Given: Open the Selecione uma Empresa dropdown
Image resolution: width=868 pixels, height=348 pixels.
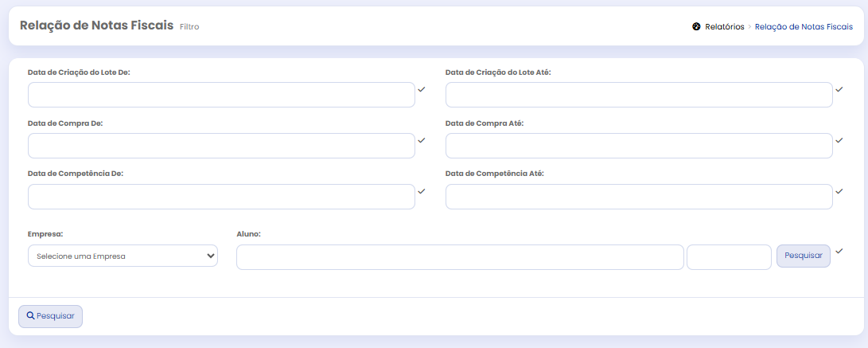Looking at the screenshot, I should click(123, 256).
